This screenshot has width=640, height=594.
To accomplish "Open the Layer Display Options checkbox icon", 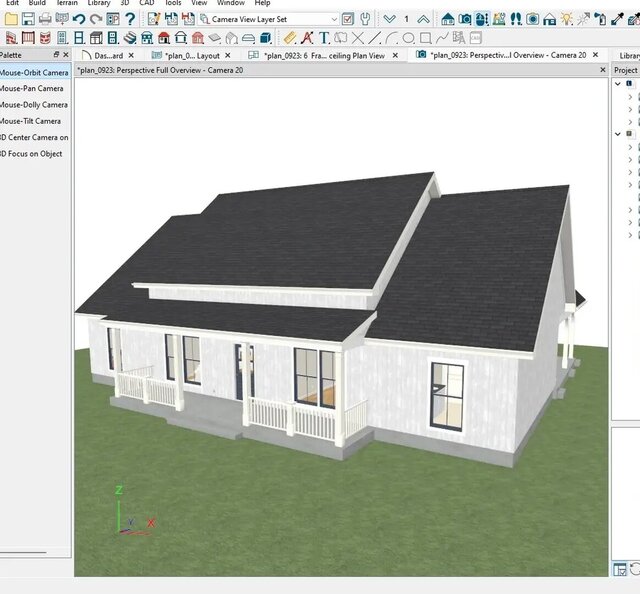I will tap(348, 19).
